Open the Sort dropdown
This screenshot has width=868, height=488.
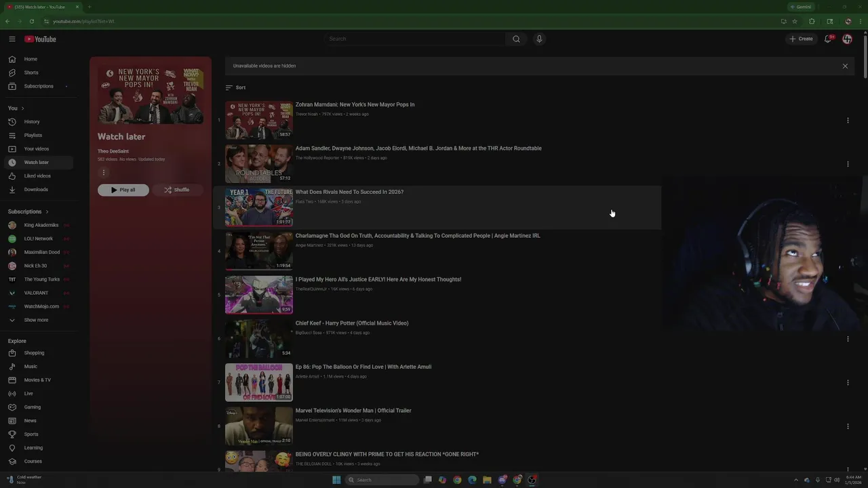pyautogui.click(x=235, y=87)
